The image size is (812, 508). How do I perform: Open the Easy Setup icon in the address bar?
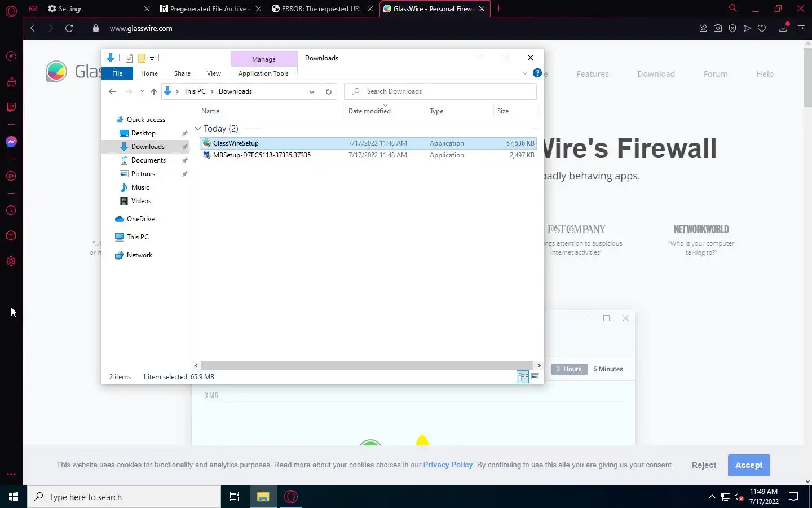pyautogui.click(x=801, y=28)
